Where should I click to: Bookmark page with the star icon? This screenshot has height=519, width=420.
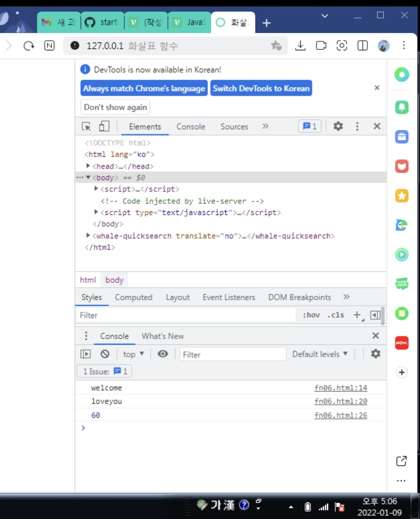276,45
